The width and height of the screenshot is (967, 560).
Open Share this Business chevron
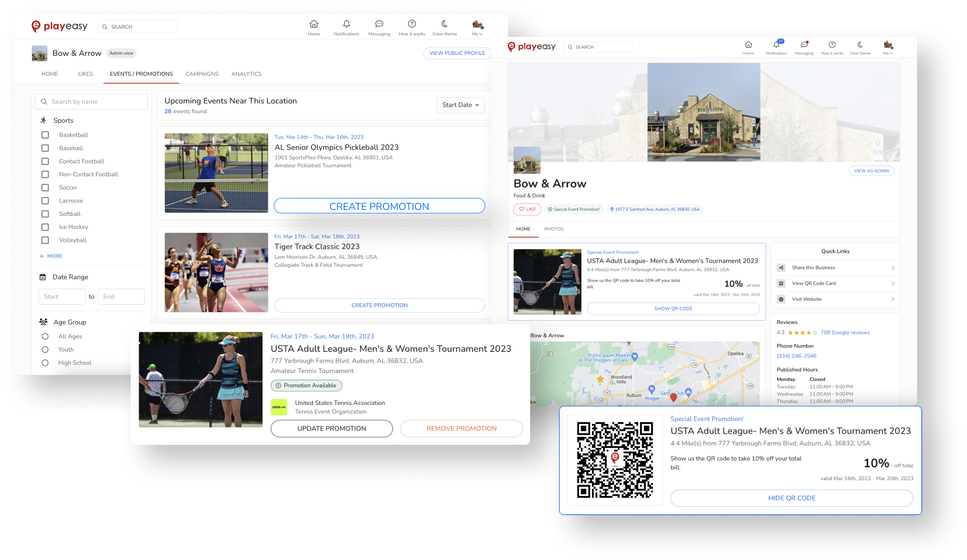pos(893,268)
